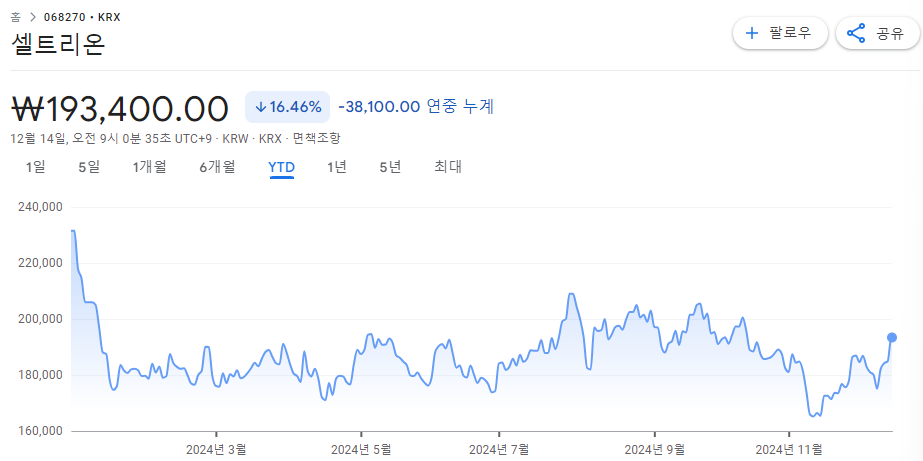This screenshot has height=461, width=923.
Task: Click the down arrow icon in percentage badge
Action: click(x=261, y=107)
